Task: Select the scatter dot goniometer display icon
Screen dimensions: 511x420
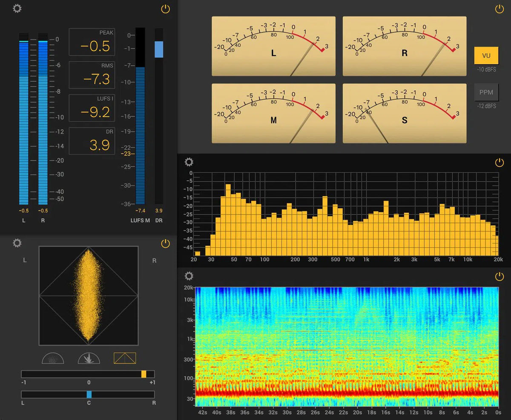Action: (52, 358)
